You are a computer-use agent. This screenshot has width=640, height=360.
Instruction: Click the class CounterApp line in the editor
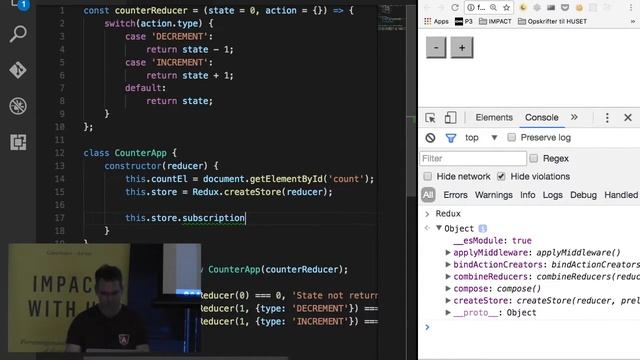click(130, 153)
